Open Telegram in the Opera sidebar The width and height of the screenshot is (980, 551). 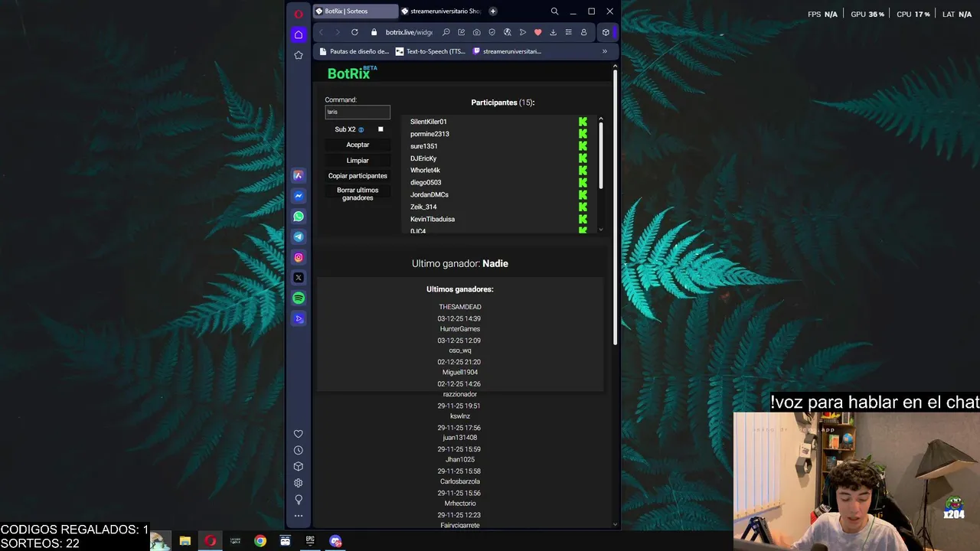click(x=299, y=236)
